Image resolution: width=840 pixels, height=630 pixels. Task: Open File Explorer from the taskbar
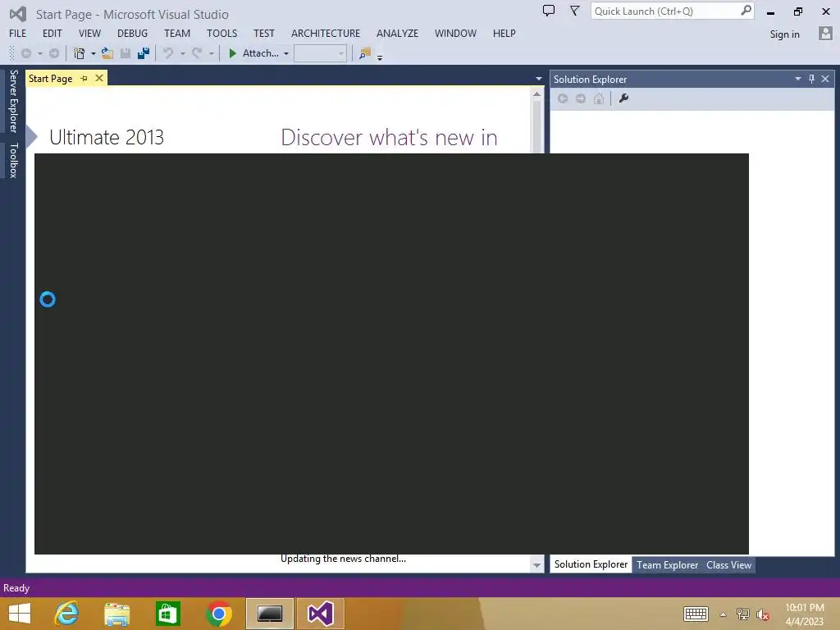pyautogui.click(x=117, y=614)
